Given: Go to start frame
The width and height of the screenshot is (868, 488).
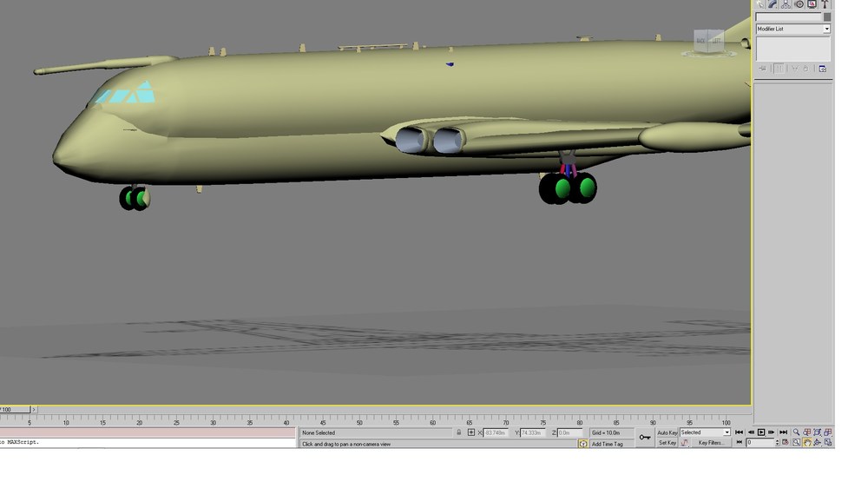Looking at the screenshot, I should (739, 432).
